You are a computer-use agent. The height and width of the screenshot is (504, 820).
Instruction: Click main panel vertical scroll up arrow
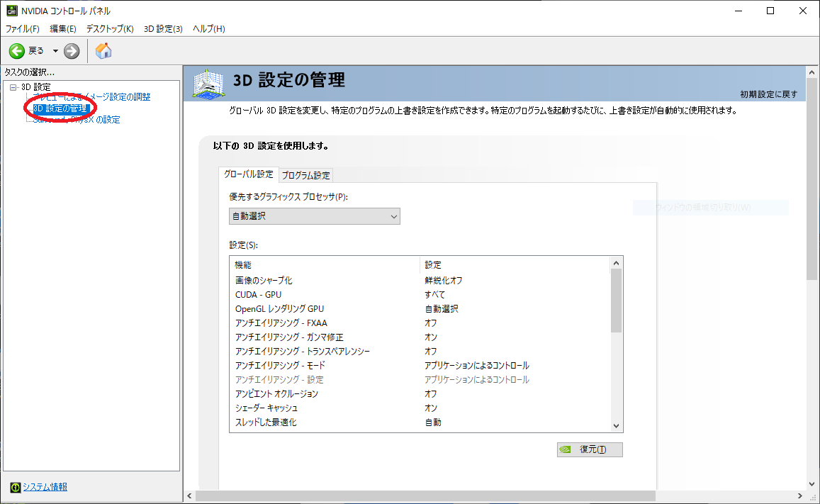click(811, 73)
